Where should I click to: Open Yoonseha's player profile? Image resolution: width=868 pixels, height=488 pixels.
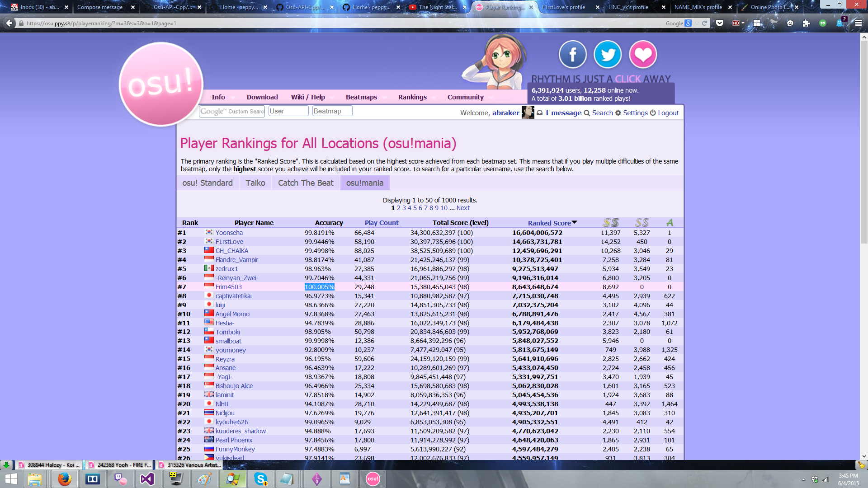tap(229, 233)
